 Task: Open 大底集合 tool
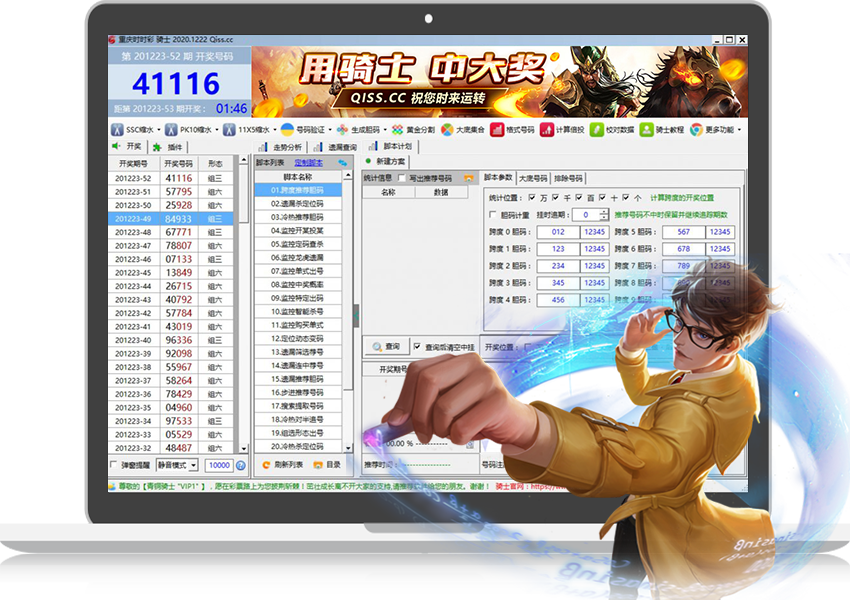[462, 130]
